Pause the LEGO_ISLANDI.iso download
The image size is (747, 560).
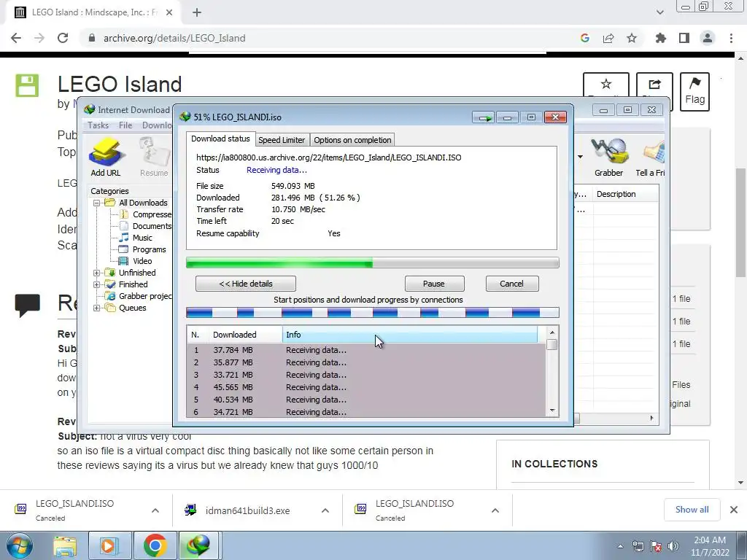coord(434,284)
